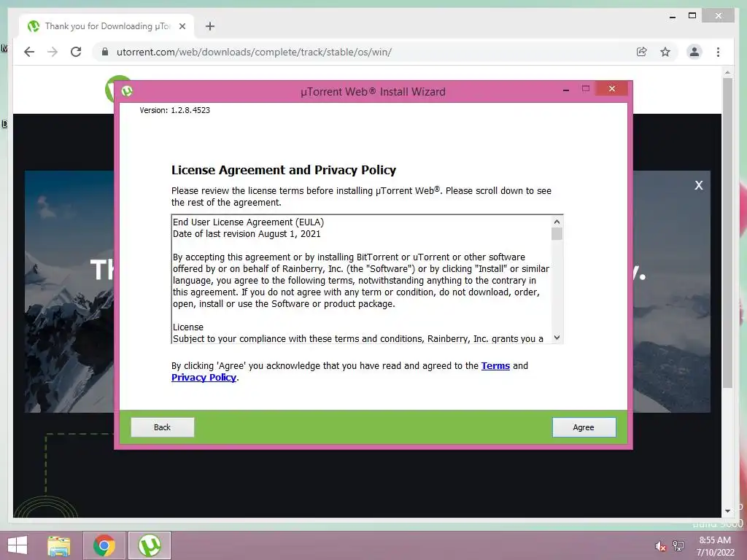Open the Chrome three-dot menu

coord(718,52)
